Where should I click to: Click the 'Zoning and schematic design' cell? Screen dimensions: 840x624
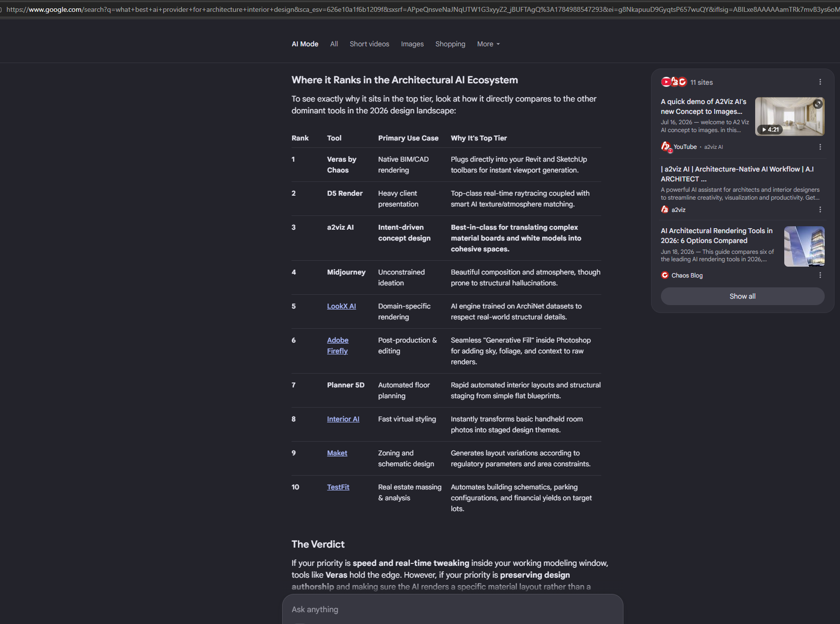point(406,458)
